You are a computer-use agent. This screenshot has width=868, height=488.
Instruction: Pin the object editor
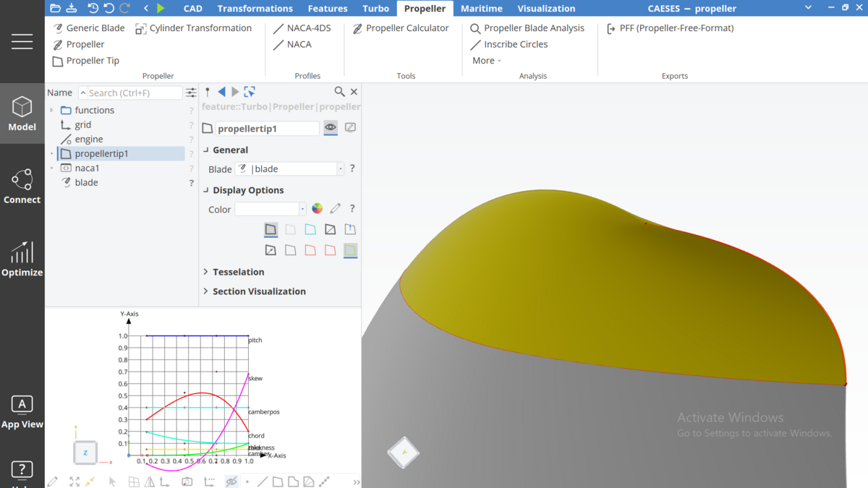click(208, 92)
